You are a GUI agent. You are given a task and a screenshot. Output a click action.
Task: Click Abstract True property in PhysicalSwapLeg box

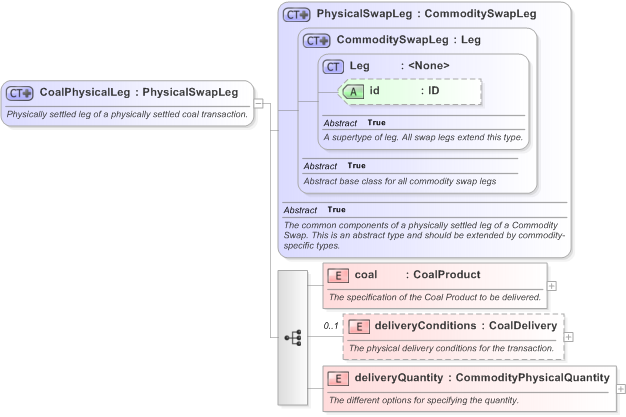(x=315, y=210)
